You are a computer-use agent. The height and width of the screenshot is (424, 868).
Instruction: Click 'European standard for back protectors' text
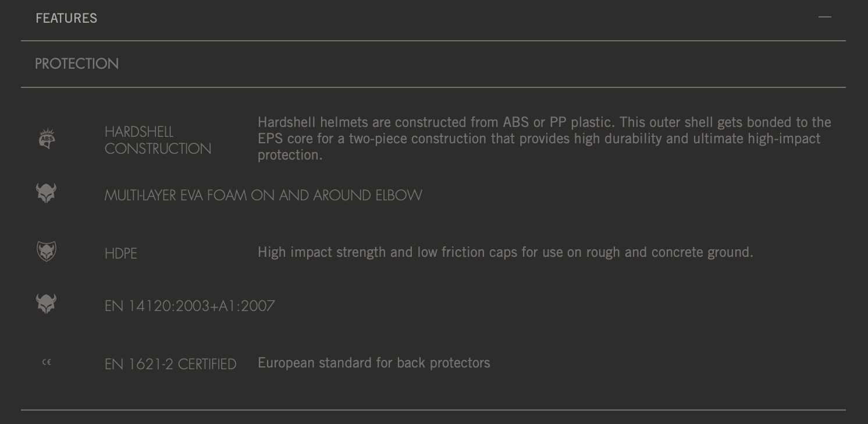373,363
